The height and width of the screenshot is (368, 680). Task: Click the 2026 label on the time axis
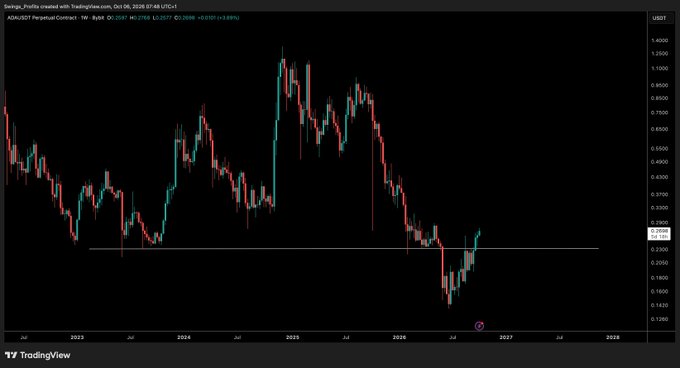399,337
